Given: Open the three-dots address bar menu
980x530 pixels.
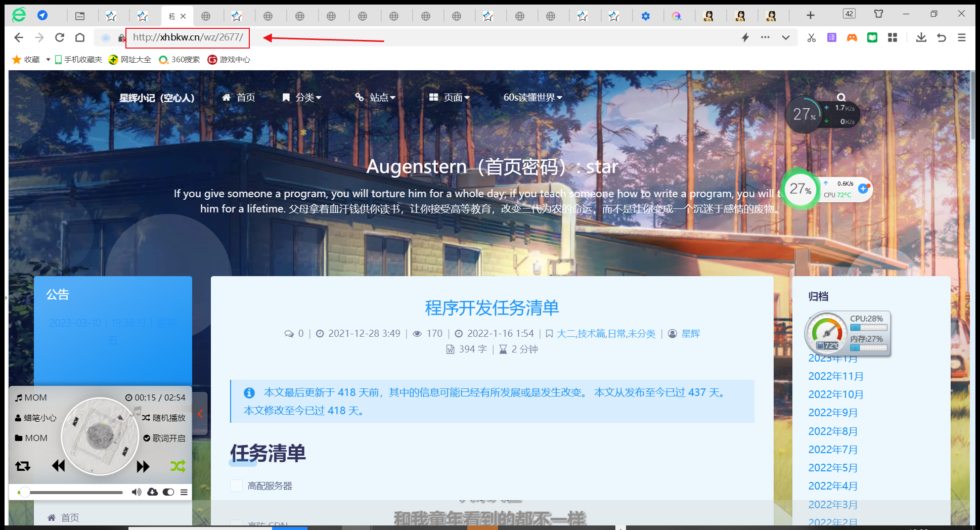Looking at the screenshot, I should (765, 37).
